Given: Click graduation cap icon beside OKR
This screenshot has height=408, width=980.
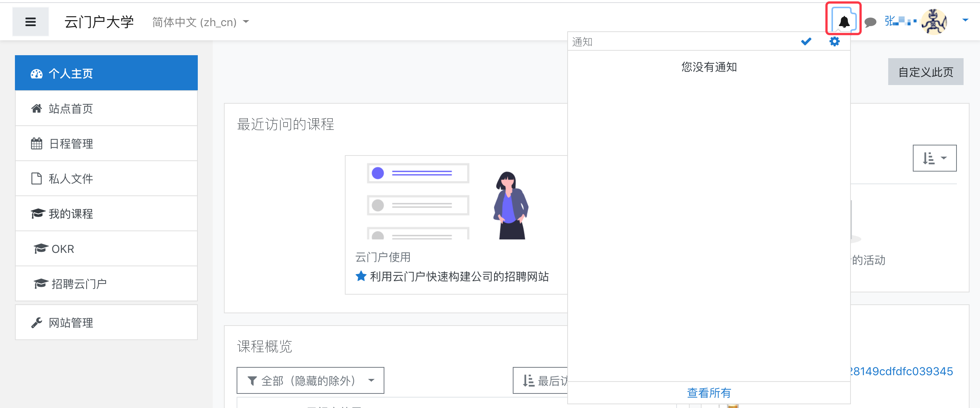Looking at the screenshot, I should click(x=41, y=248).
